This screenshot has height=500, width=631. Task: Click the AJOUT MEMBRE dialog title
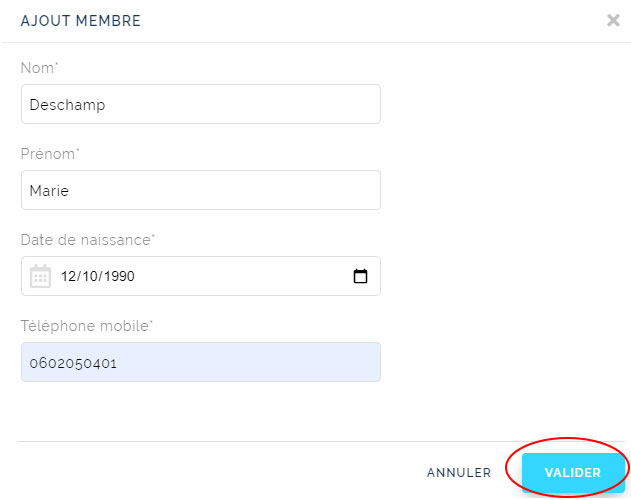(x=80, y=21)
